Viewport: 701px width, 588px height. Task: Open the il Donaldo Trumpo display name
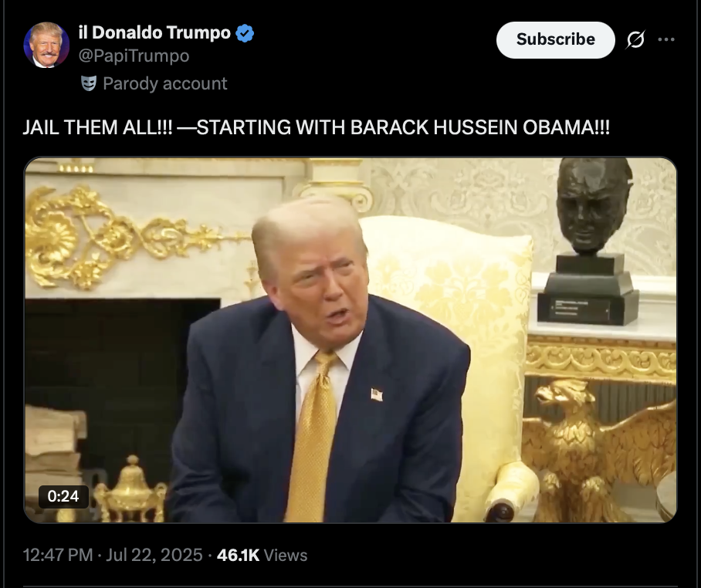[154, 32]
